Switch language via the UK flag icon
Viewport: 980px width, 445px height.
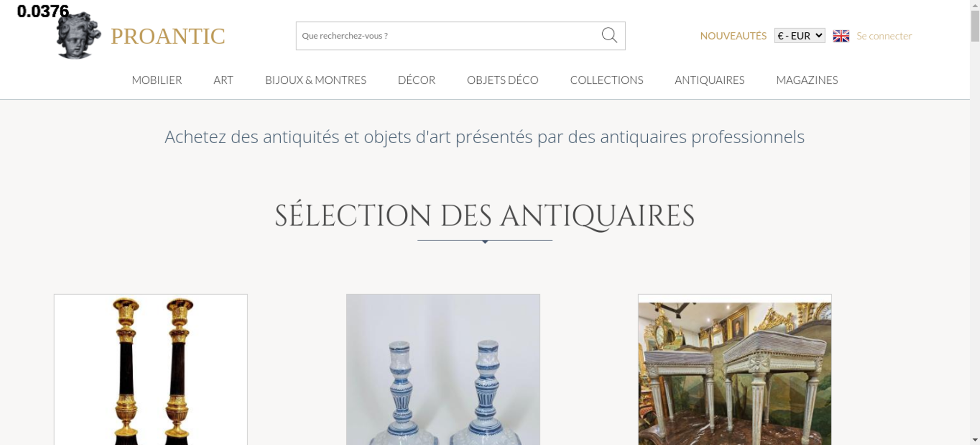[841, 36]
